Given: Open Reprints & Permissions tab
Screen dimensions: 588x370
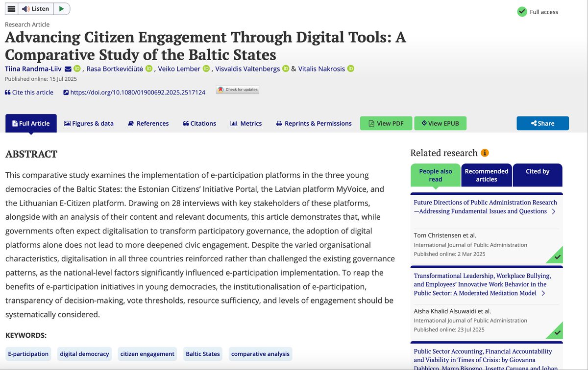Looking at the screenshot, I should point(314,123).
